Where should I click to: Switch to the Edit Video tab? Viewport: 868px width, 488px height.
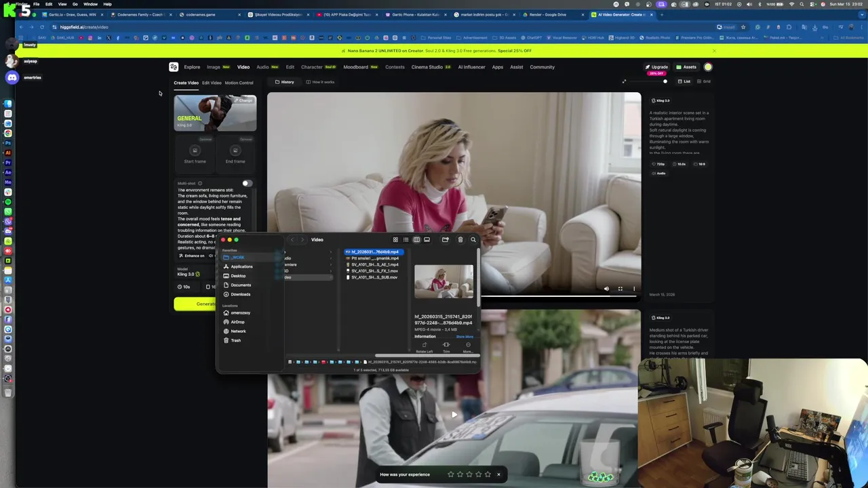(x=212, y=83)
